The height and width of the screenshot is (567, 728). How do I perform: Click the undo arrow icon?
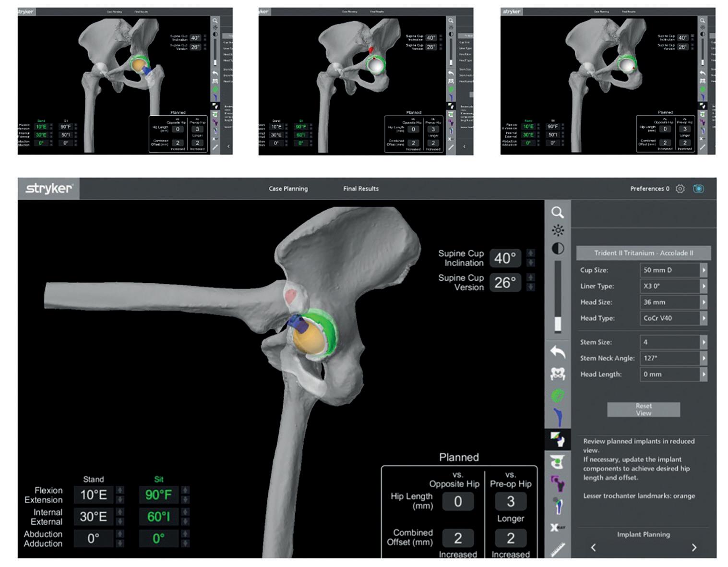pyautogui.click(x=558, y=352)
